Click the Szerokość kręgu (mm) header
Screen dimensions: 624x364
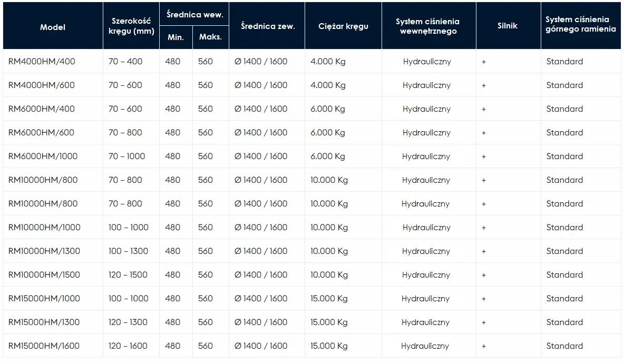pyautogui.click(x=131, y=26)
